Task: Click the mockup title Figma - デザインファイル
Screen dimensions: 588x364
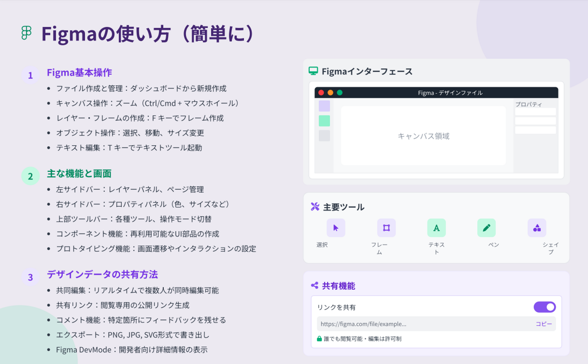Action: click(x=450, y=93)
